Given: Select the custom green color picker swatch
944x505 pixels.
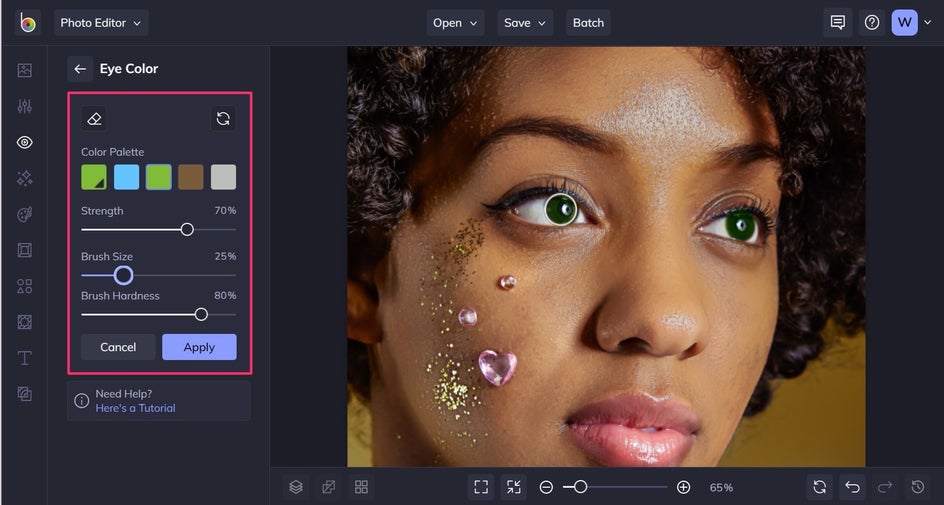Looking at the screenshot, I should [94, 178].
